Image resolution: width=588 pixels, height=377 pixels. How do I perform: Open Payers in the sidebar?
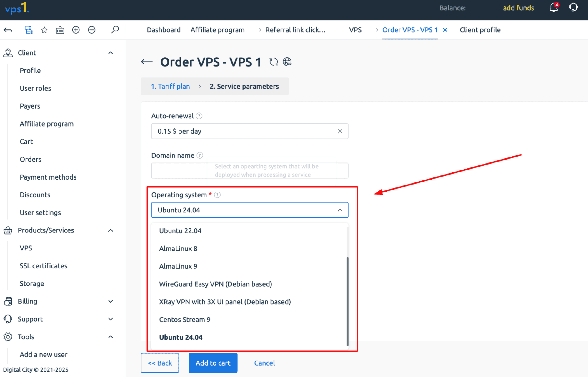pyautogui.click(x=30, y=106)
